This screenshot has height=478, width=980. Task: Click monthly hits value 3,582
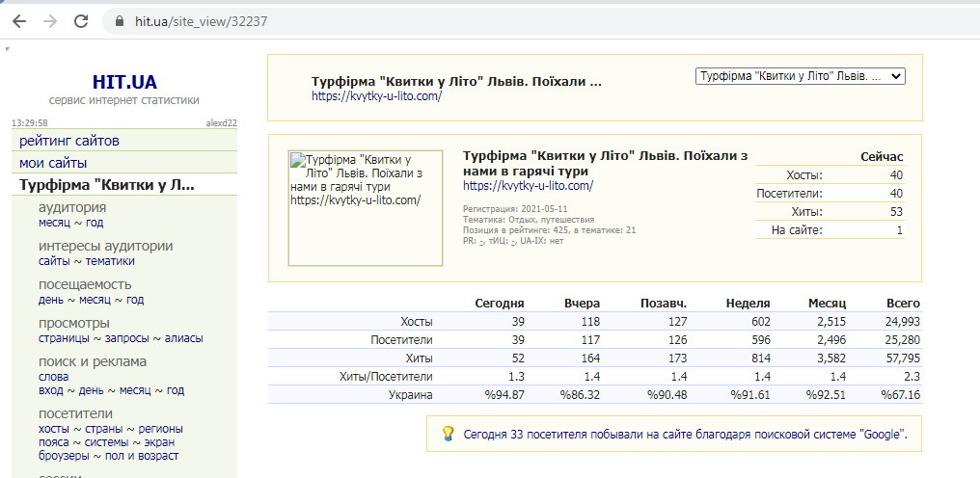[x=830, y=358]
